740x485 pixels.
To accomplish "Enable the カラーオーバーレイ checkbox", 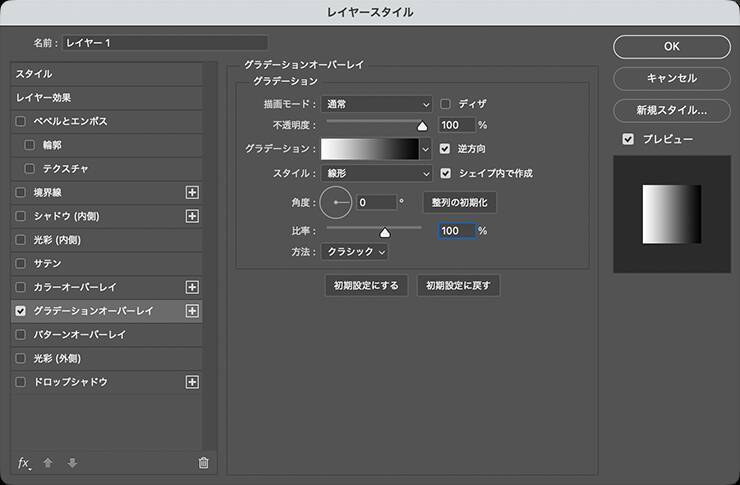I will [x=20, y=287].
